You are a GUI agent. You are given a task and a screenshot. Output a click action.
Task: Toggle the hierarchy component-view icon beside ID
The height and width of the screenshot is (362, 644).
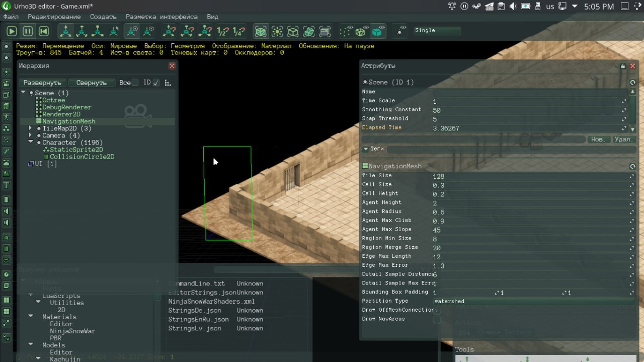coord(168,83)
